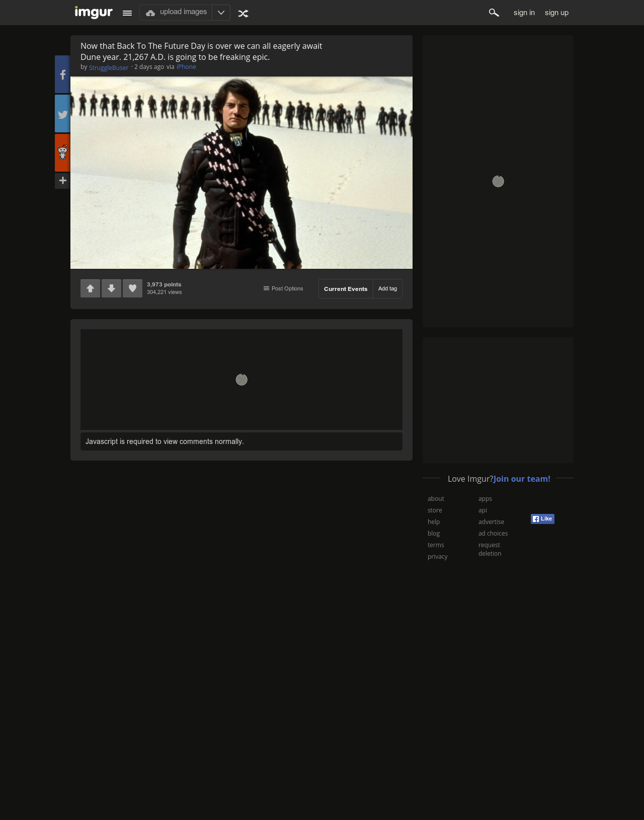Favorite the post with heart icon
Image resolution: width=644 pixels, height=820 pixels.
coord(132,288)
